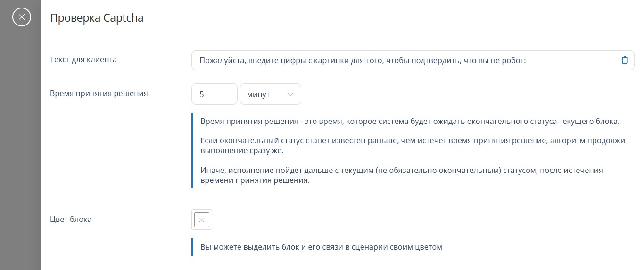Click the divider line under the panel title
644x270 pixels.
(342, 37)
